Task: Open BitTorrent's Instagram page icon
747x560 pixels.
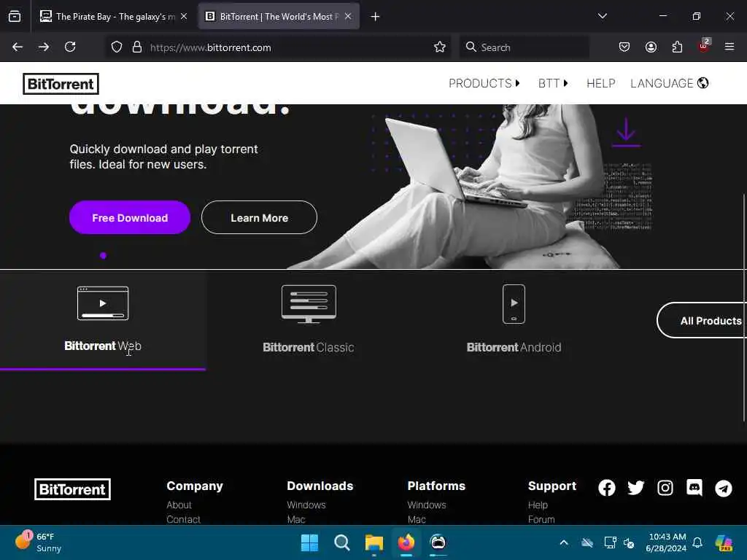Action: (665, 488)
